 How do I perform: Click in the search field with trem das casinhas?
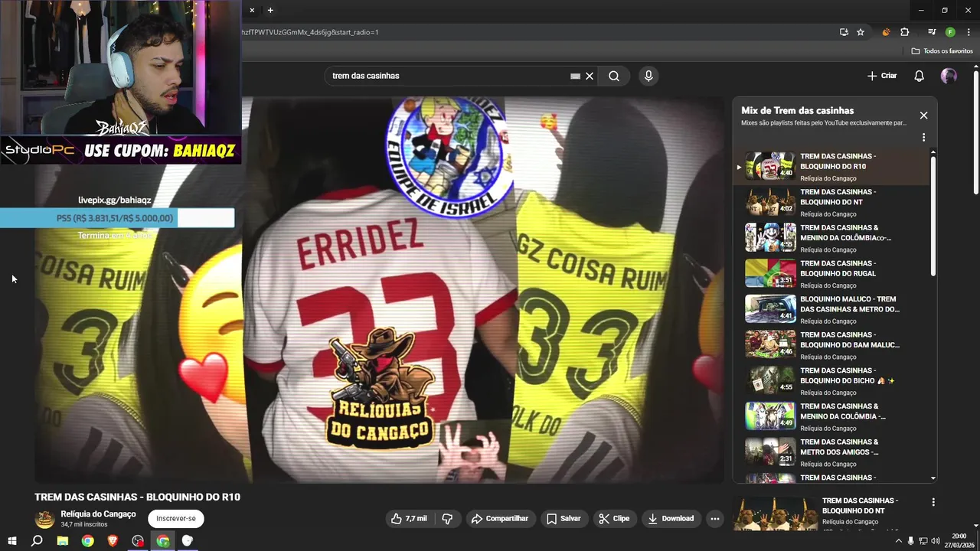pyautogui.click(x=448, y=76)
